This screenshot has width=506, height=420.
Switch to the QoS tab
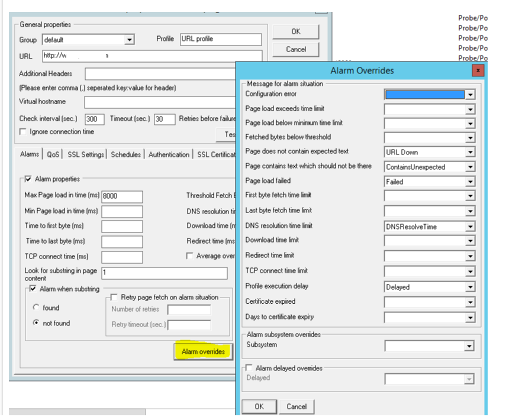(53, 154)
